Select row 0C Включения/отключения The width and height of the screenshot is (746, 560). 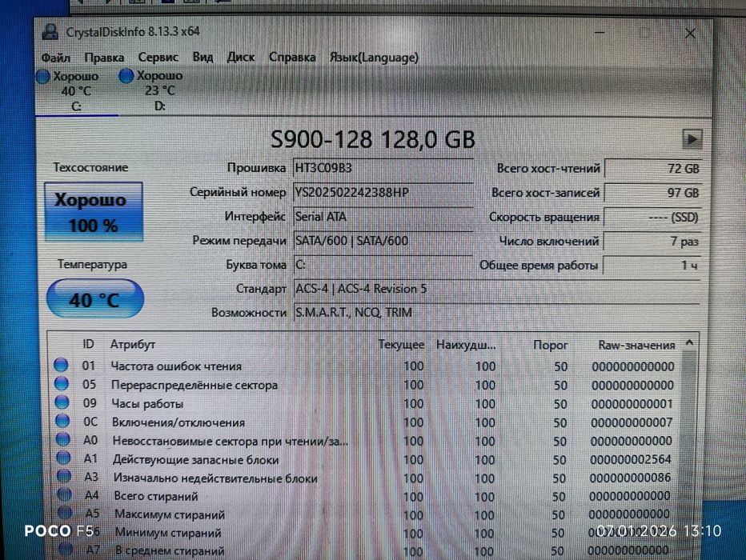coord(364,422)
